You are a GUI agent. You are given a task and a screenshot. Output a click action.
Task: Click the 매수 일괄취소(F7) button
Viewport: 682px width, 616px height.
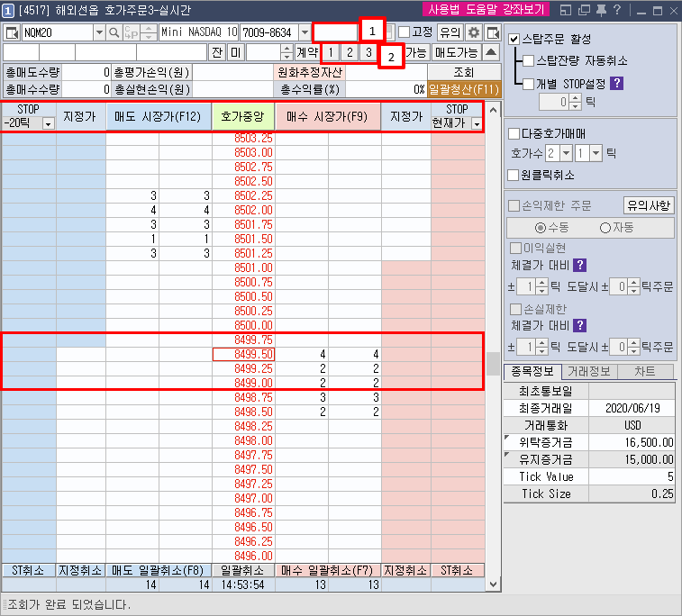pyautogui.click(x=328, y=570)
